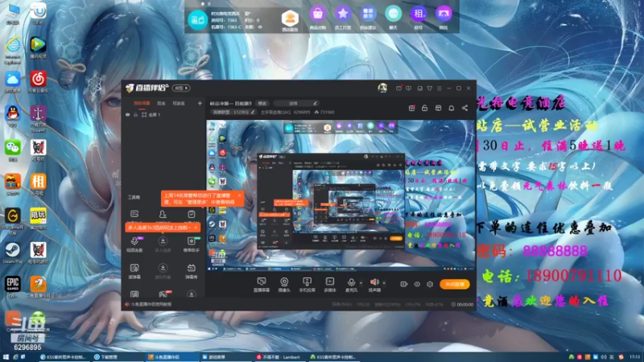Open 投诉建议 grid icon in top widget
Screen dimensions: 644x362
(368, 18)
